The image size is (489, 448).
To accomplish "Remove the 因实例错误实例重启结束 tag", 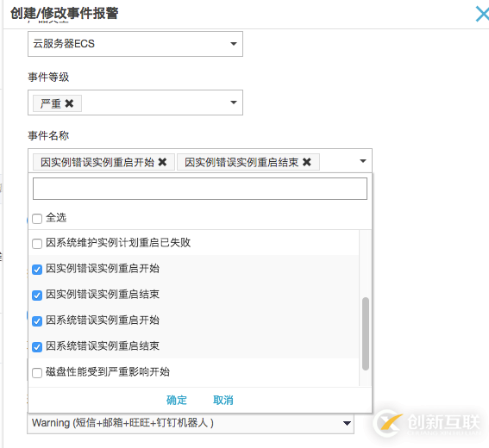I will (307, 162).
